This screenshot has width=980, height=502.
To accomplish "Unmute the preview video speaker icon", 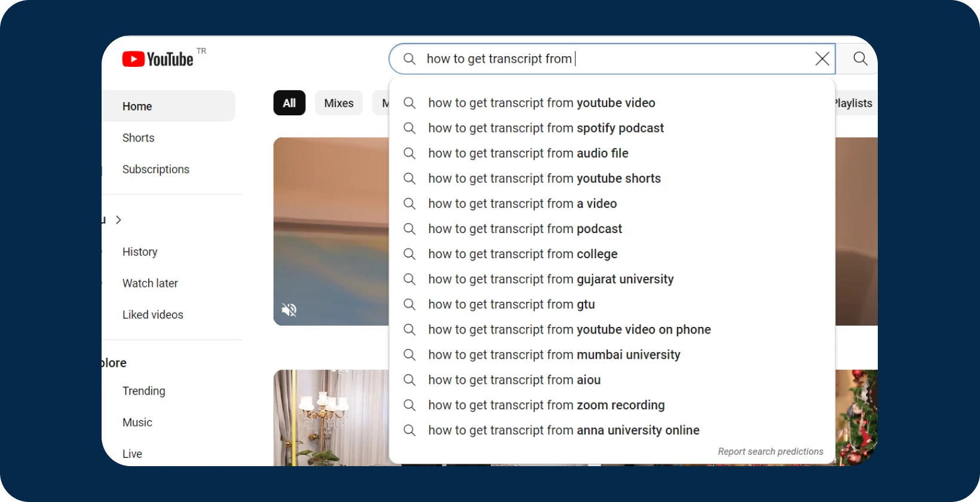I will click(289, 310).
